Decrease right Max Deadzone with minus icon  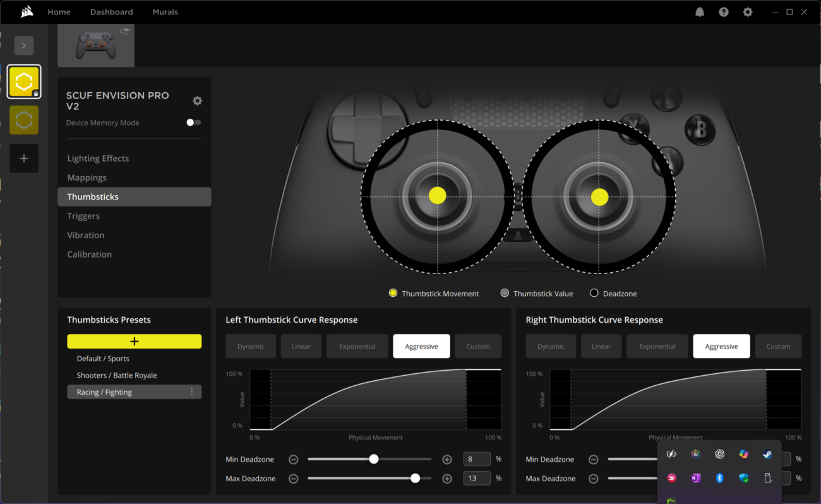tap(594, 479)
